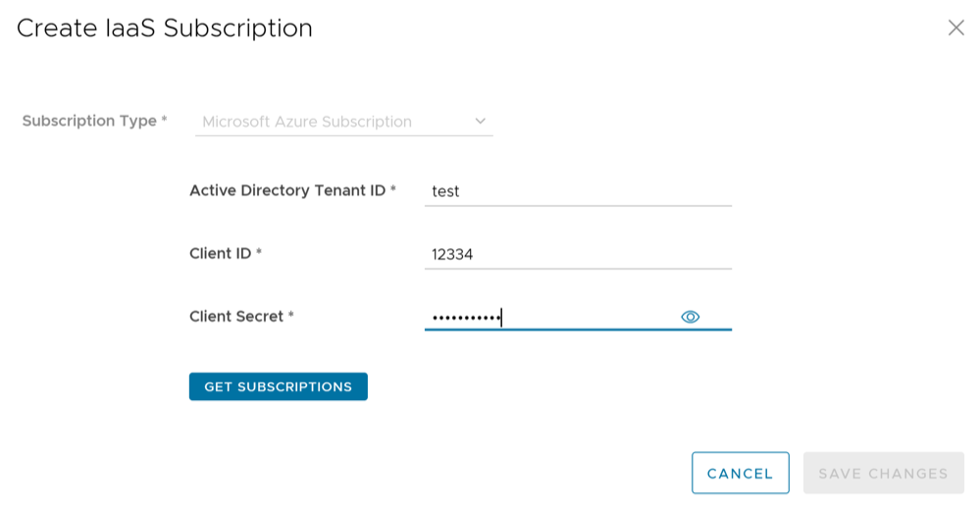Click the Client Secret label
The width and height of the screenshot is (980, 506).
click(x=236, y=316)
